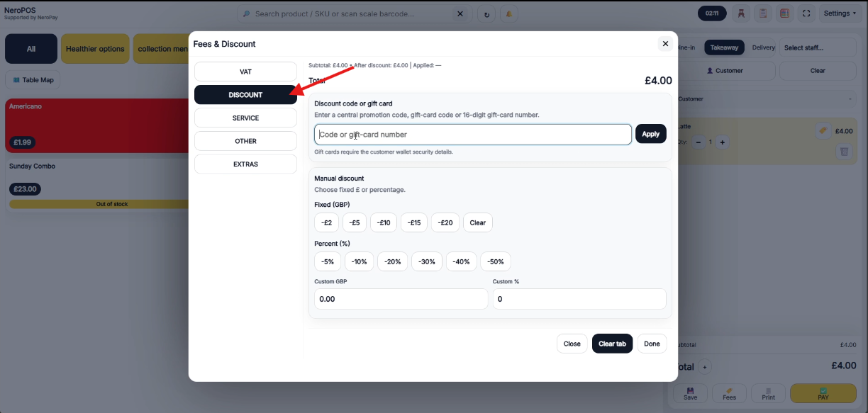This screenshot has width=868, height=413.
Task: Open the notification bell icon
Action: point(508,13)
